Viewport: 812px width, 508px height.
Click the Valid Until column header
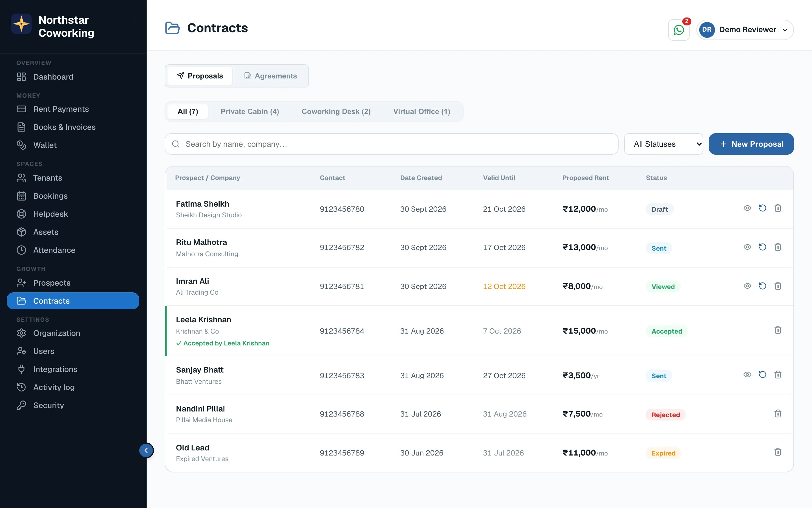tap(499, 178)
